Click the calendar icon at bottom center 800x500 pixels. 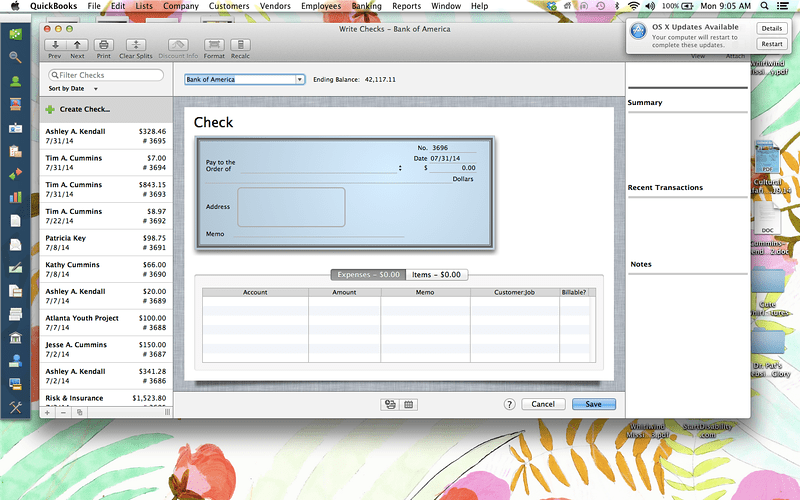click(409, 405)
